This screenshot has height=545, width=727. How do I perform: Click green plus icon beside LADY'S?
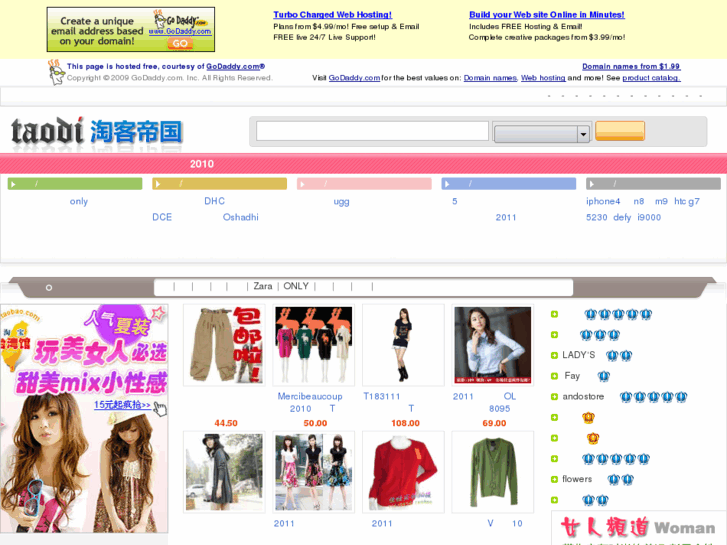pos(554,355)
